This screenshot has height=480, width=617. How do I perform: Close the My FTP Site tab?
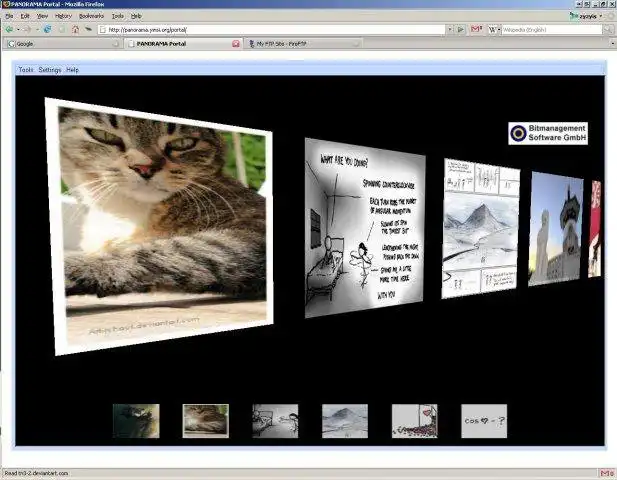point(356,44)
